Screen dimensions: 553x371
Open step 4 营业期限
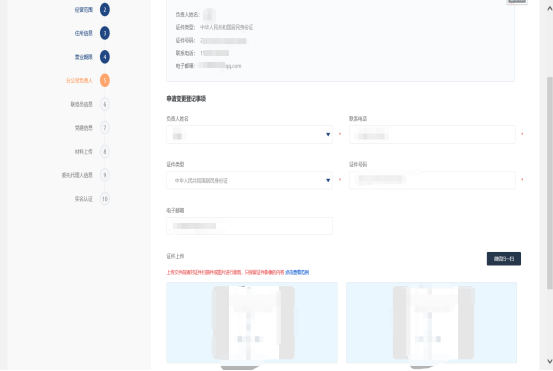pos(104,57)
